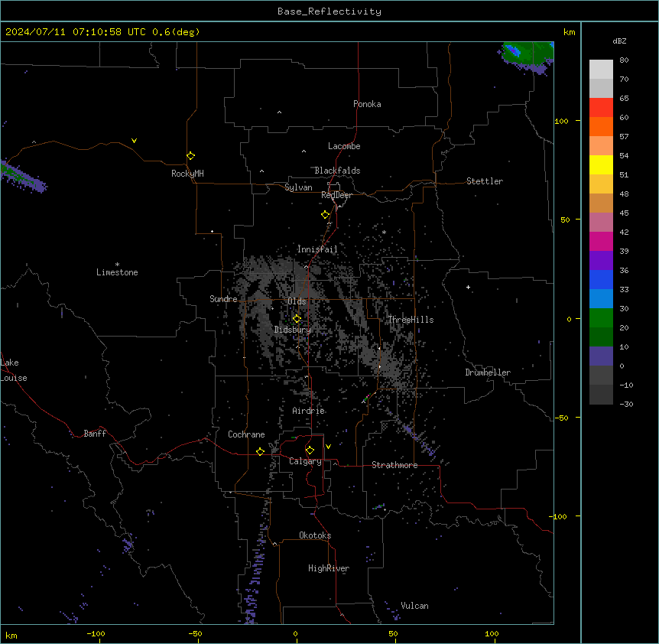Pick the brown 45–48 dBZ legend swatch

tap(601, 203)
